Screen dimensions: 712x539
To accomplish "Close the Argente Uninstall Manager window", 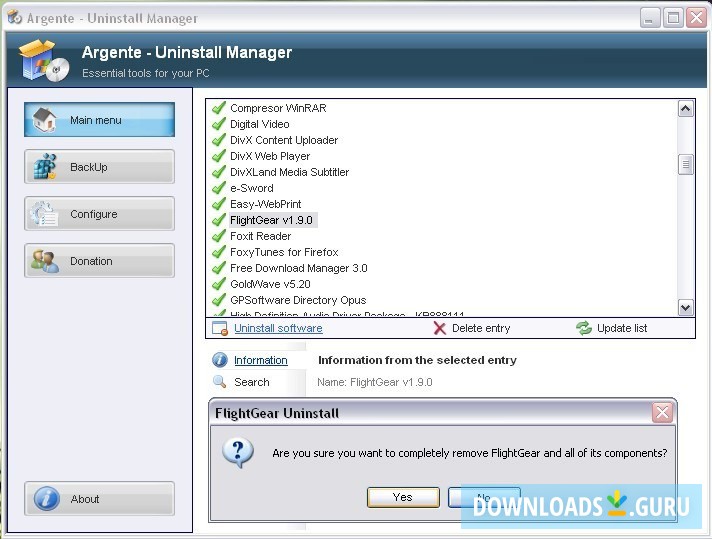I will point(697,18).
